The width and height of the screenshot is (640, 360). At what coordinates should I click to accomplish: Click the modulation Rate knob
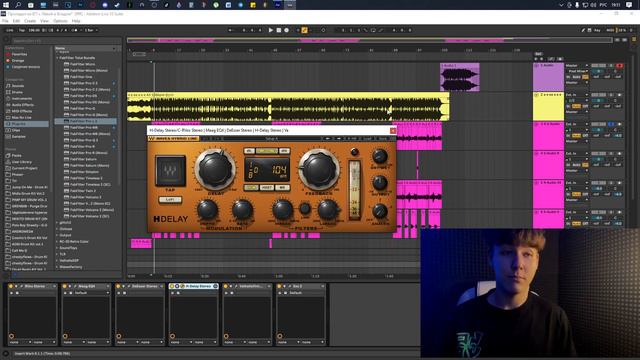(242, 210)
